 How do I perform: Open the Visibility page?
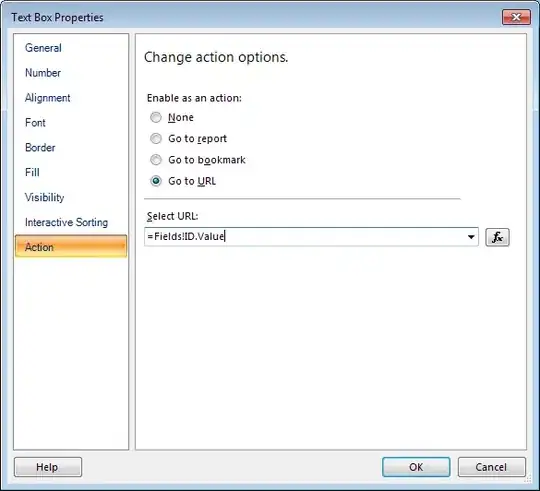[44, 197]
